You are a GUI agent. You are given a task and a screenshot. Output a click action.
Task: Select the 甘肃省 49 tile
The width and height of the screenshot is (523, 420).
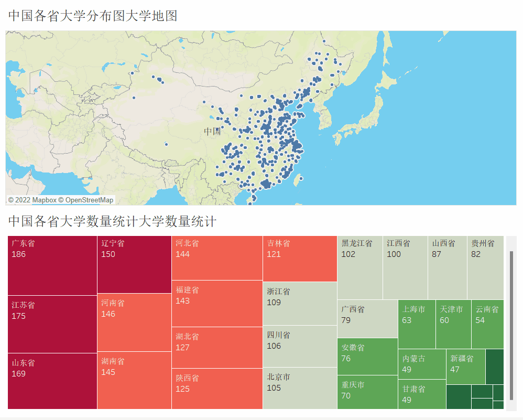click(x=422, y=394)
